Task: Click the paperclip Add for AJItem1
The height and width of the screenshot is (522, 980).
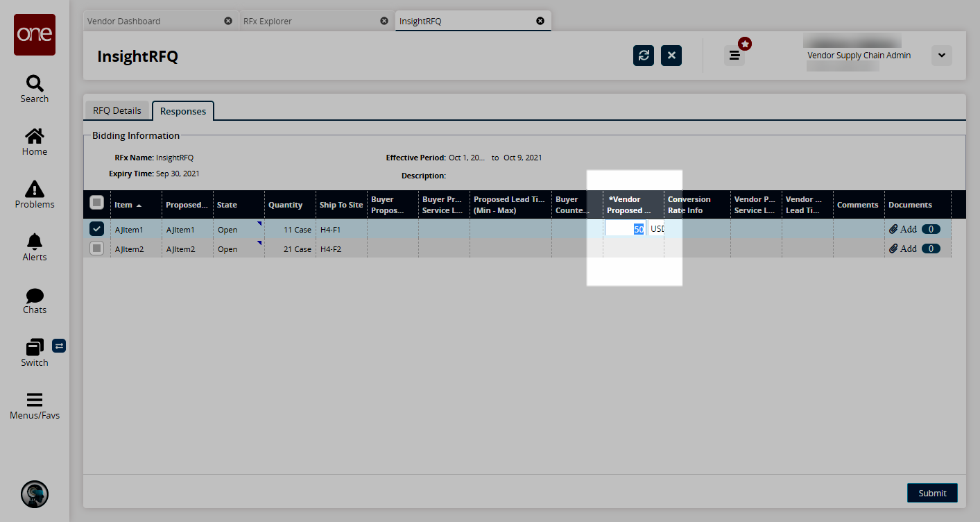Action: click(903, 229)
